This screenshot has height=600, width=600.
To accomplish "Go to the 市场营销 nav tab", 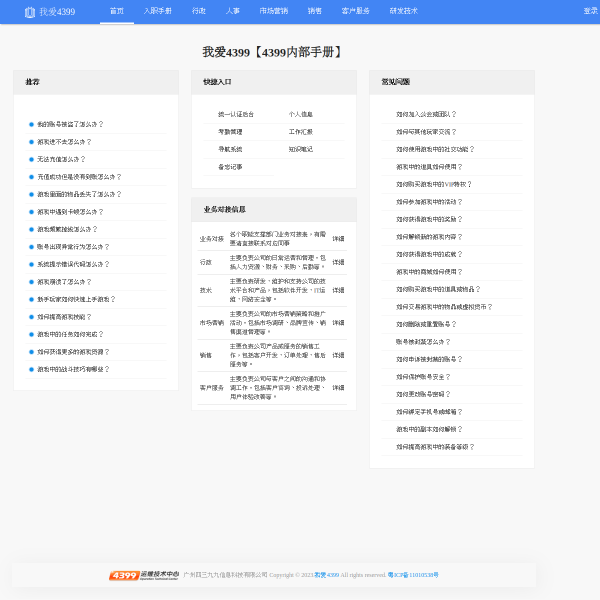I will tap(274, 11).
